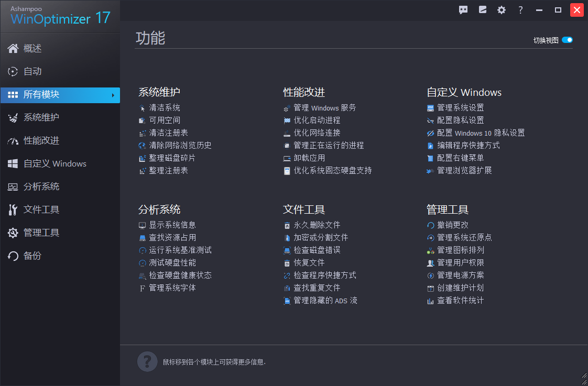
Task: Click the question-mark info circle at bottom
Action: click(x=147, y=361)
